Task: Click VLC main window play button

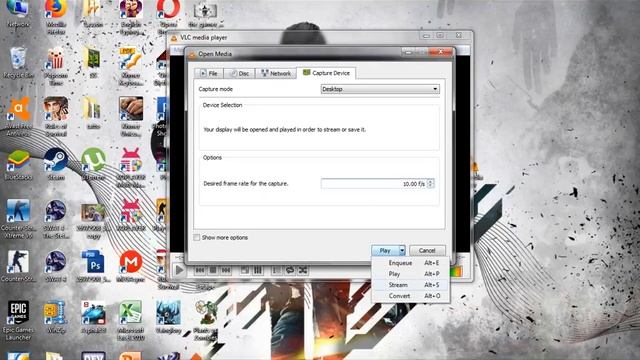Action: [179, 270]
